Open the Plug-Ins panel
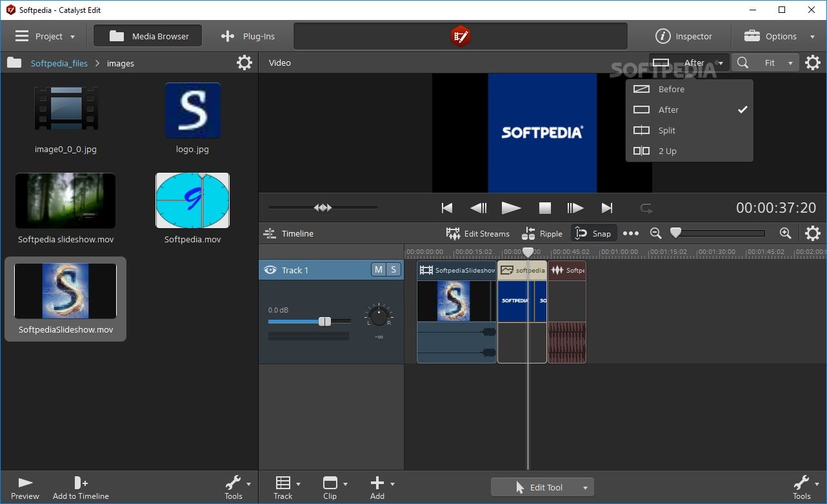827x504 pixels. pos(248,37)
